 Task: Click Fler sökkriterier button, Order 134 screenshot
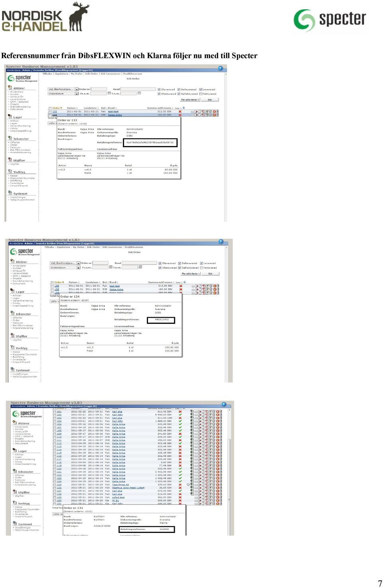point(190,274)
